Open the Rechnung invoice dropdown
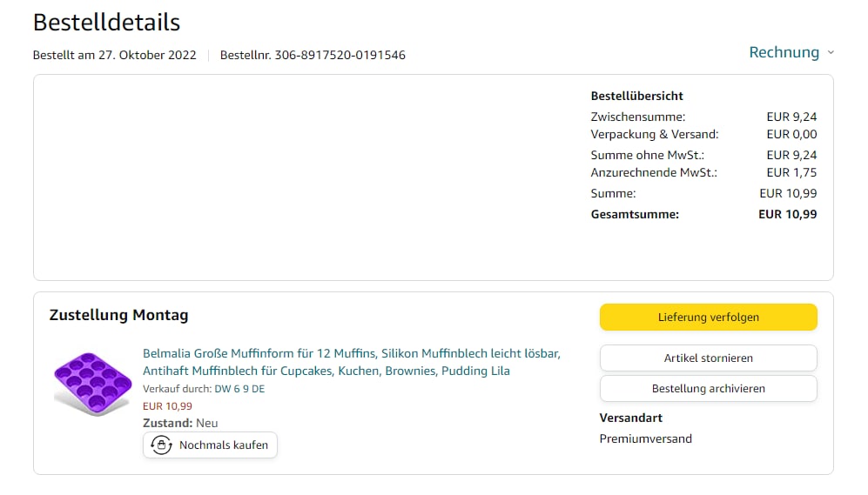This screenshot has height=495, width=868. 784,52
